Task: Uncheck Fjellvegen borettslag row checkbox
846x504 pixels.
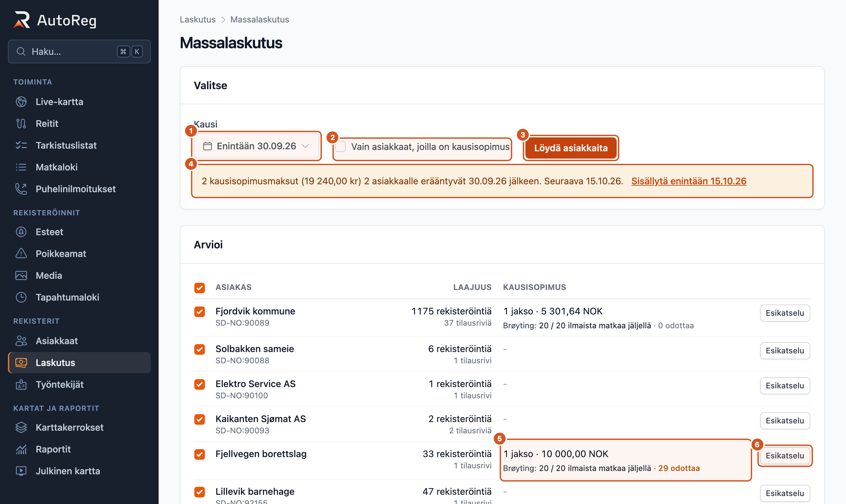Action: (200, 454)
